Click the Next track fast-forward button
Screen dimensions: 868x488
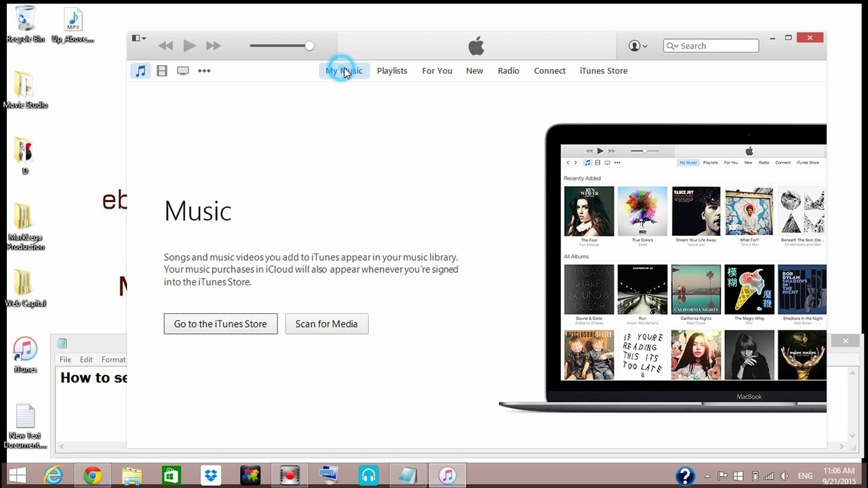pyautogui.click(x=214, y=46)
